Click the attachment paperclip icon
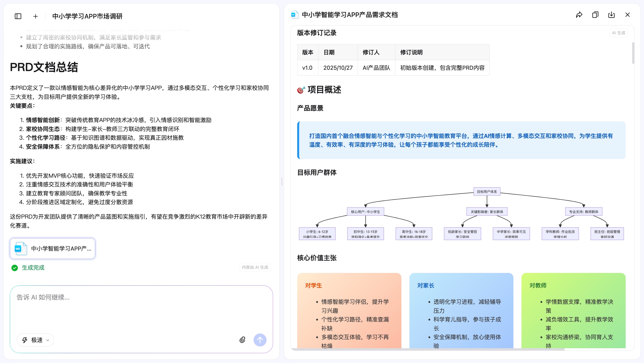The height and width of the screenshot is (363, 644). click(242, 340)
